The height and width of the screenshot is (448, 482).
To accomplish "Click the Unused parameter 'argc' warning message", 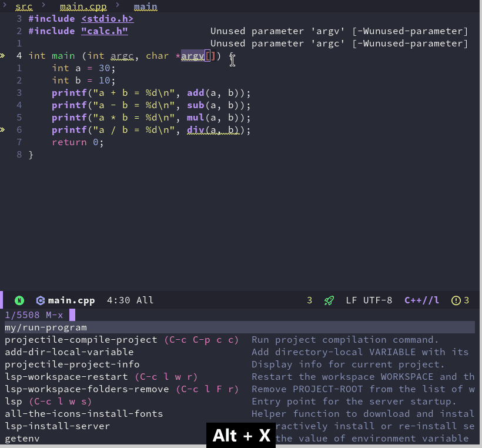I will click(339, 44).
